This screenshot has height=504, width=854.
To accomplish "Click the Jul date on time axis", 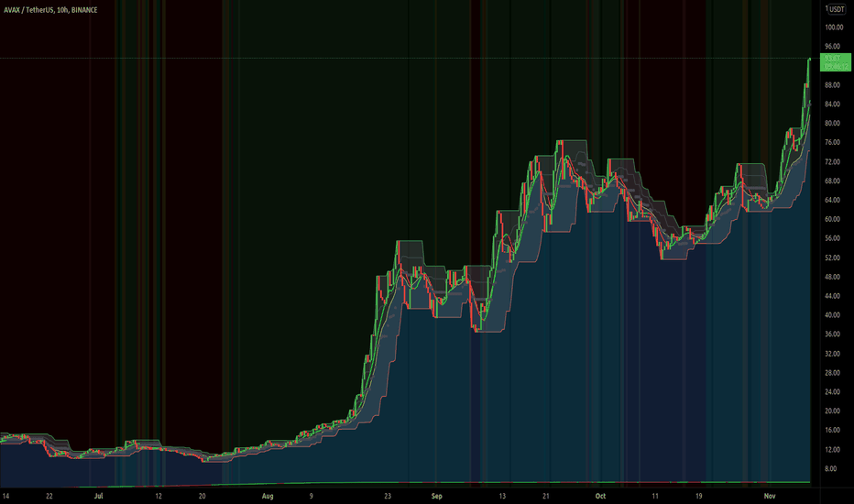I will pyautogui.click(x=99, y=496).
